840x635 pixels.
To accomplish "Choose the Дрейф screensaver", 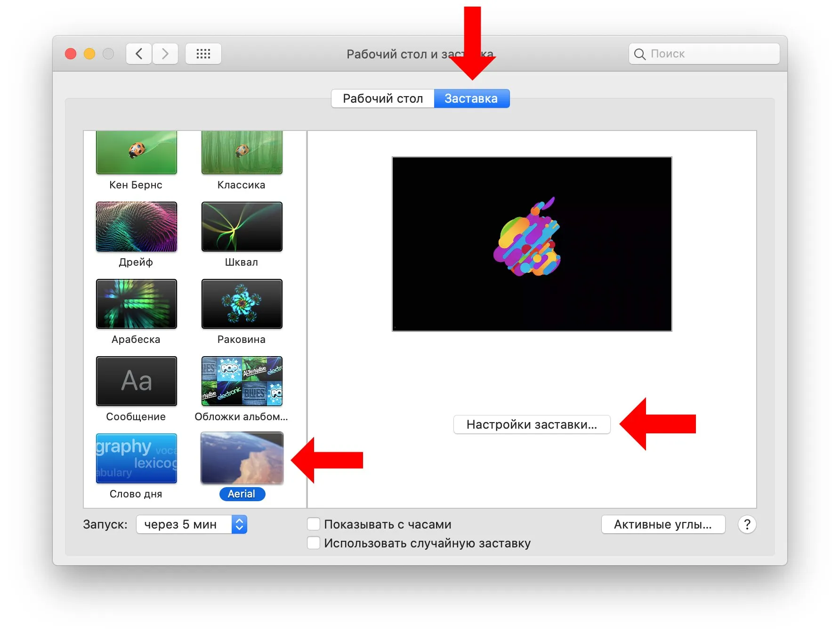I will point(137,227).
